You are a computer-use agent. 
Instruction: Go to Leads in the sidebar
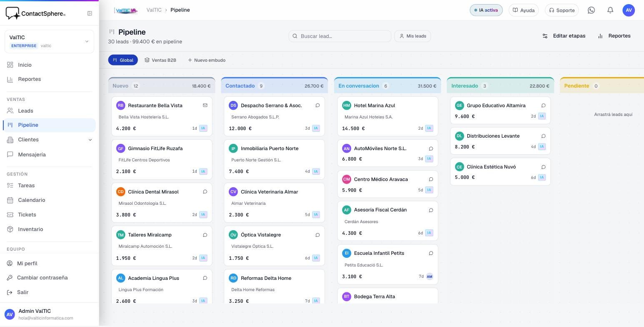coord(49,111)
